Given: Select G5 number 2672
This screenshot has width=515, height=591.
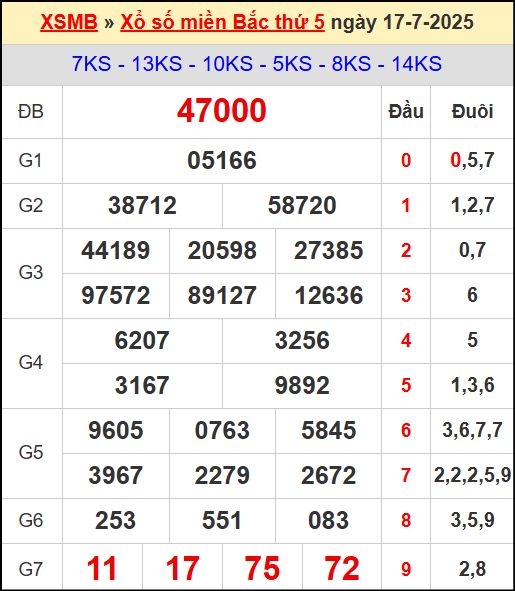Looking at the screenshot, I should tap(328, 475).
